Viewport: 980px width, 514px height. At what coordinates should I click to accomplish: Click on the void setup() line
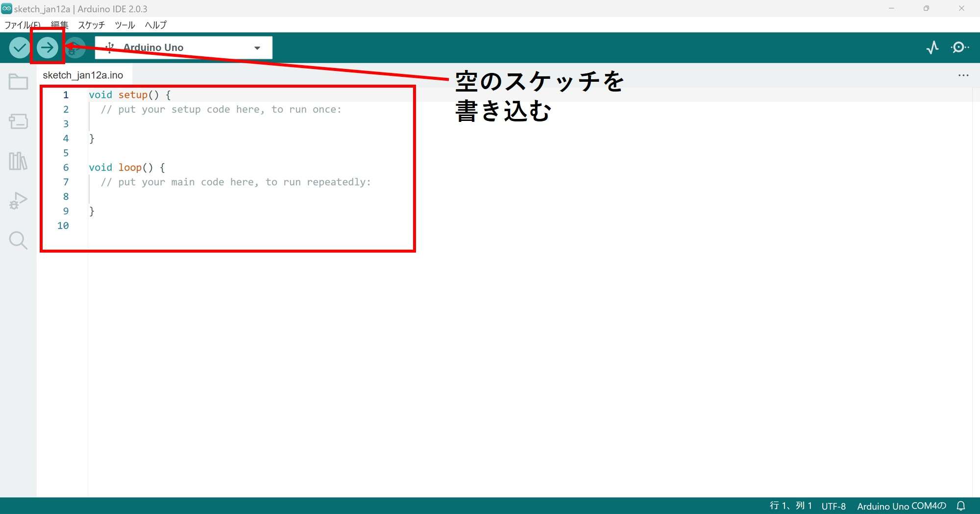coord(130,95)
